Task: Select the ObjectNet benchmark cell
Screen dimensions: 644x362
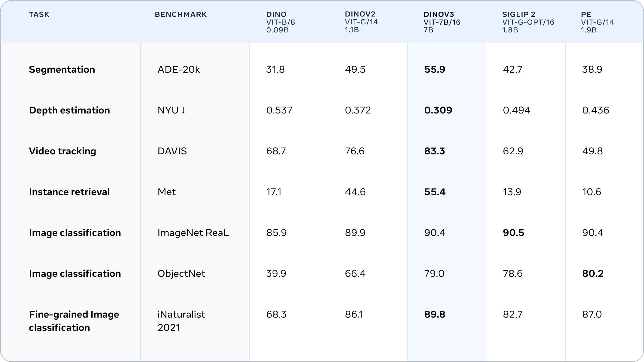Action: [181, 274]
